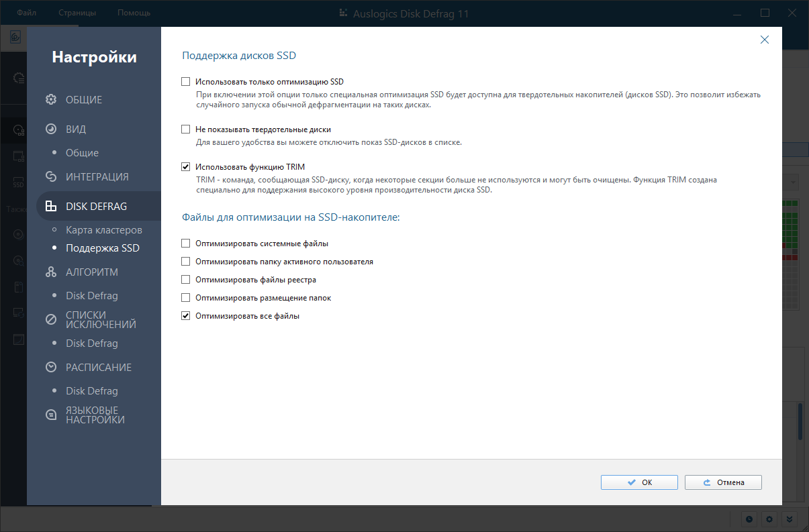Click the gear icon in status bar
Image resolution: width=809 pixels, height=532 pixels.
[x=770, y=519]
